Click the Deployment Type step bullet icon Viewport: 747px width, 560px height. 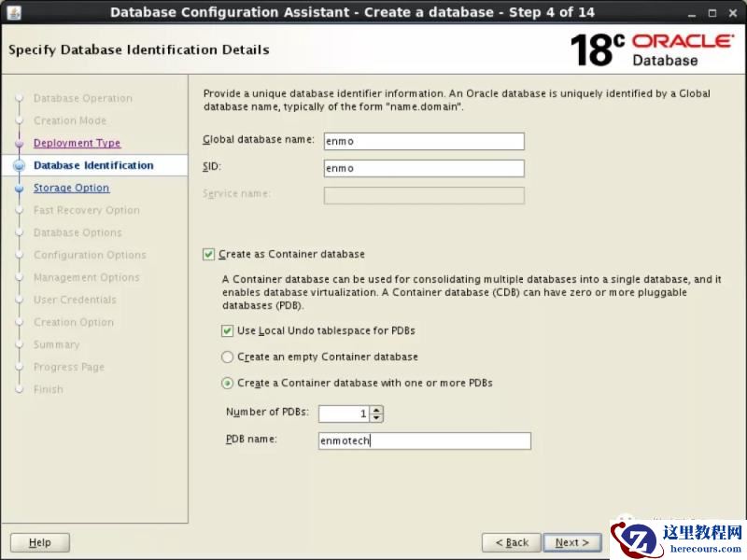[20, 144]
